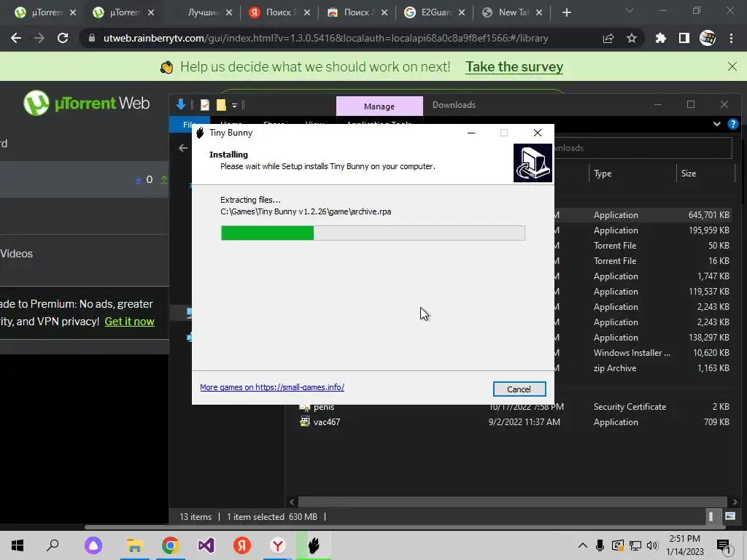The width and height of the screenshot is (747, 560).
Task: Open the notification center
Action: (x=724, y=547)
